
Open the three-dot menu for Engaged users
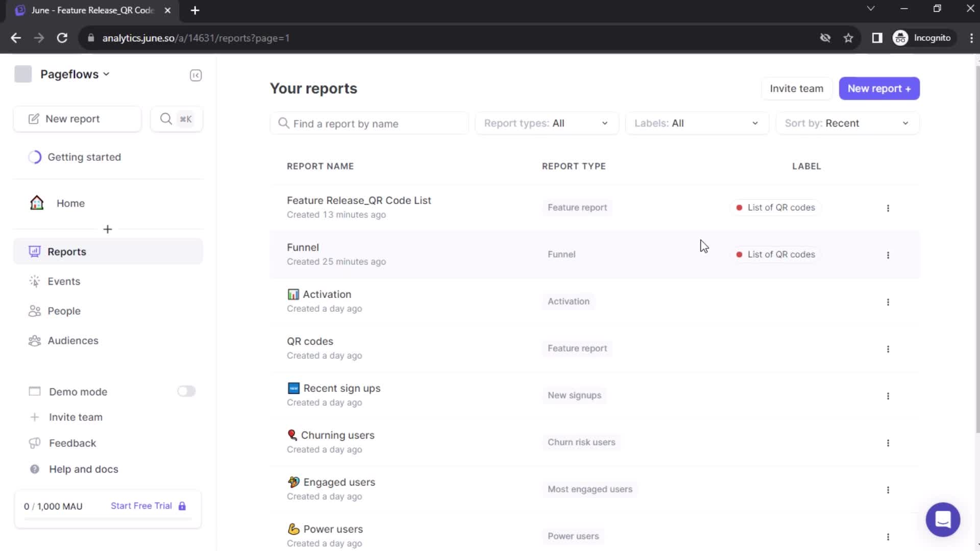tap(888, 490)
